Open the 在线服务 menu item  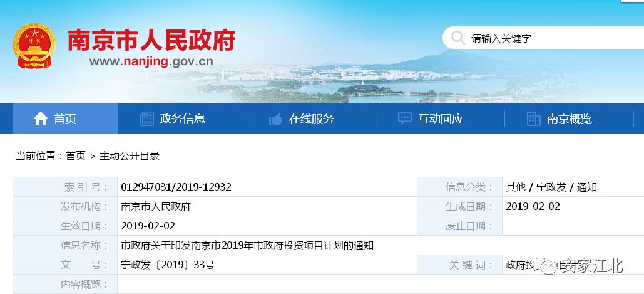(x=311, y=119)
